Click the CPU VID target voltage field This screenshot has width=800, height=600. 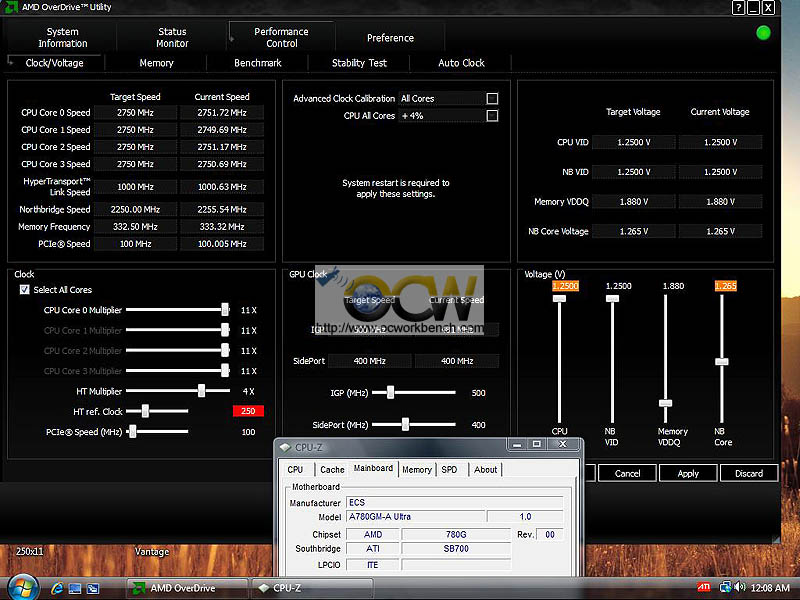(x=634, y=142)
